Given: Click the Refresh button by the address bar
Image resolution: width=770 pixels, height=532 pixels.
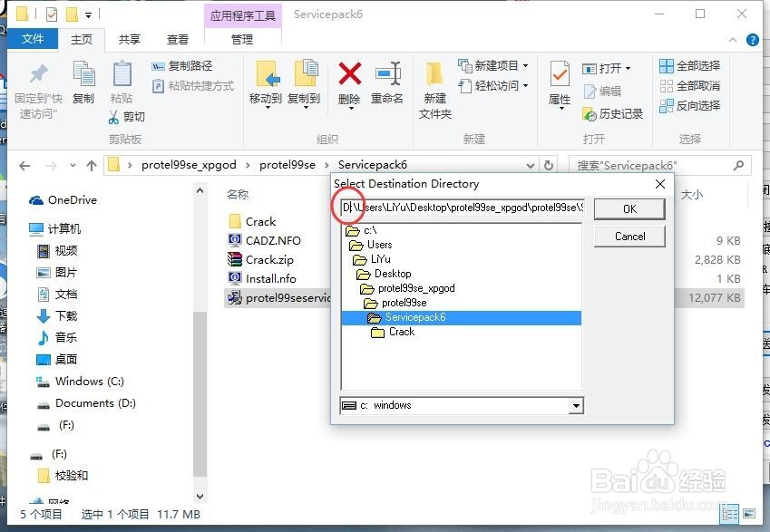Looking at the screenshot, I should (x=549, y=165).
